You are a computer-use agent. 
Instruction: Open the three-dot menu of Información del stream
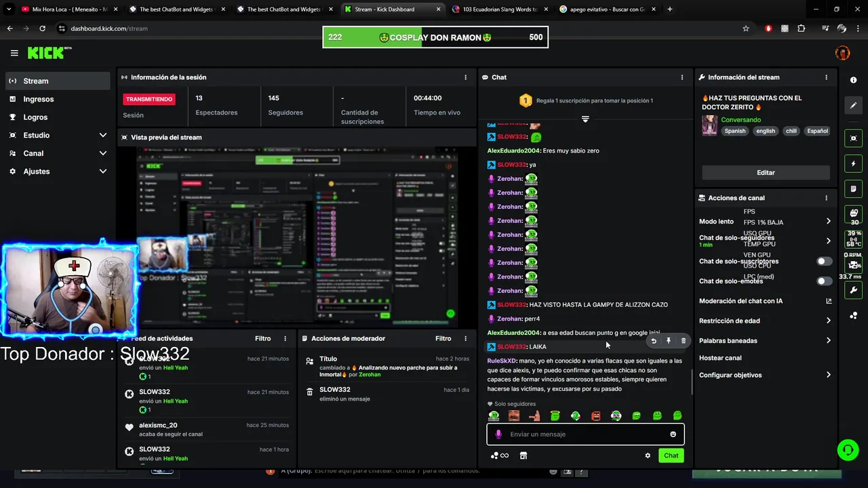tap(826, 77)
